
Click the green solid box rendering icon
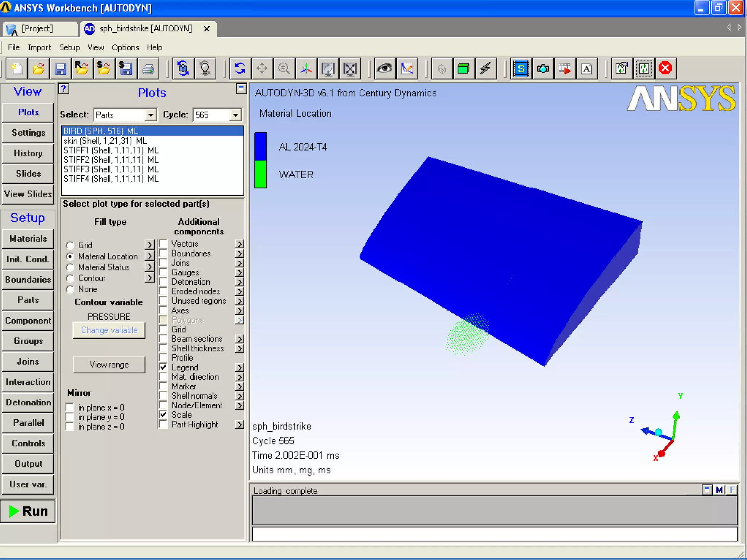point(464,69)
